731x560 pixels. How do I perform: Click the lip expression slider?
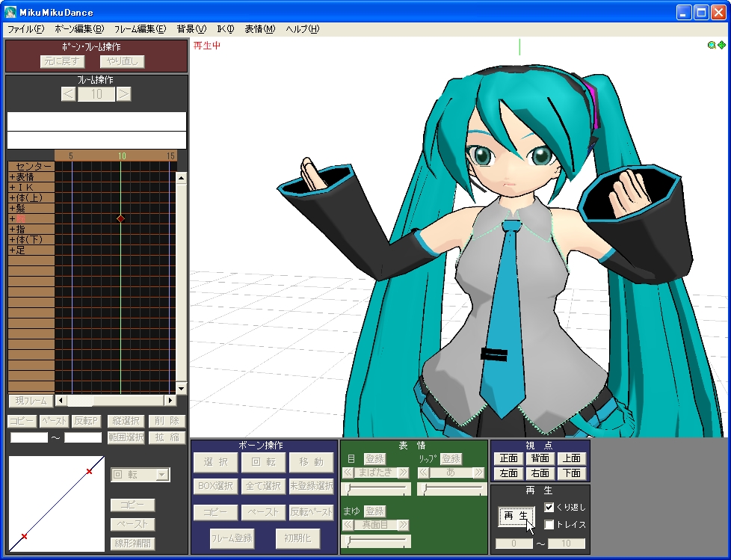[451, 489]
